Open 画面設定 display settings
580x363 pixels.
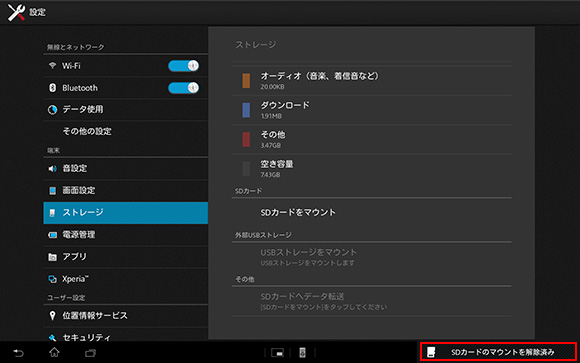(126, 191)
